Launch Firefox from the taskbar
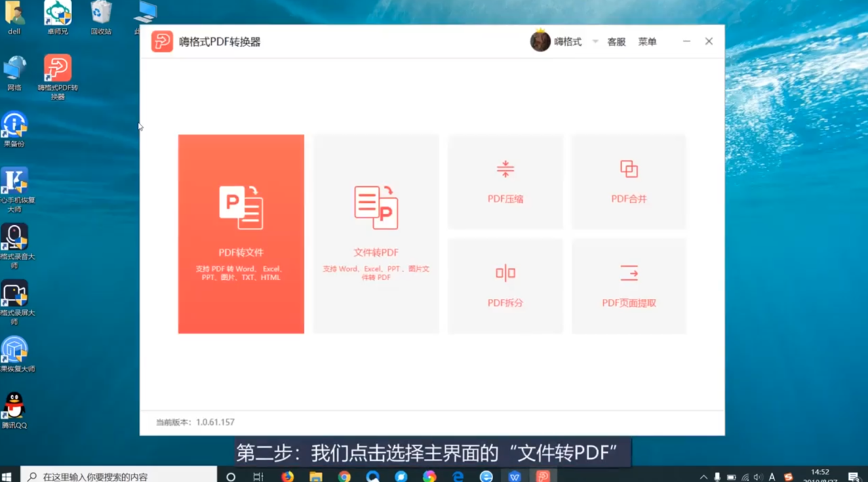This screenshot has width=868, height=482. pyautogui.click(x=288, y=477)
